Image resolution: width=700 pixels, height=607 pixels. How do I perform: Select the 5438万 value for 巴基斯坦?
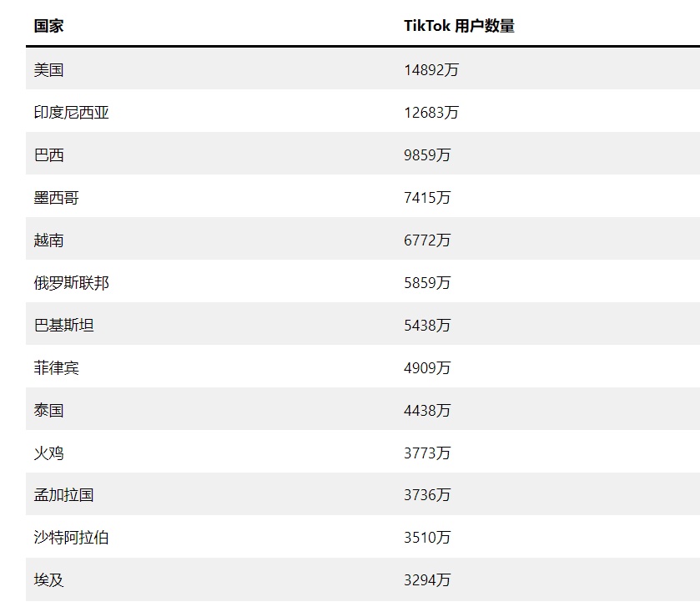tap(427, 325)
